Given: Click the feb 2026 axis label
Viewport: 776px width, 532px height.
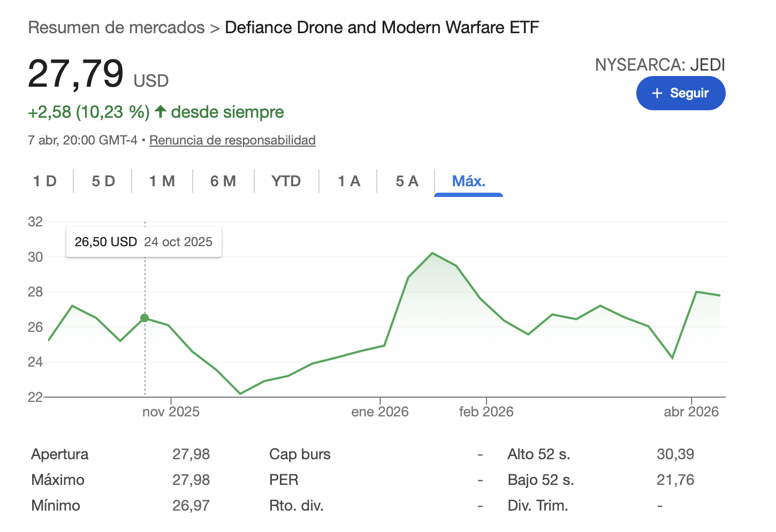Looking at the screenshot, I should pyautogui.click(x=486, y=412).
